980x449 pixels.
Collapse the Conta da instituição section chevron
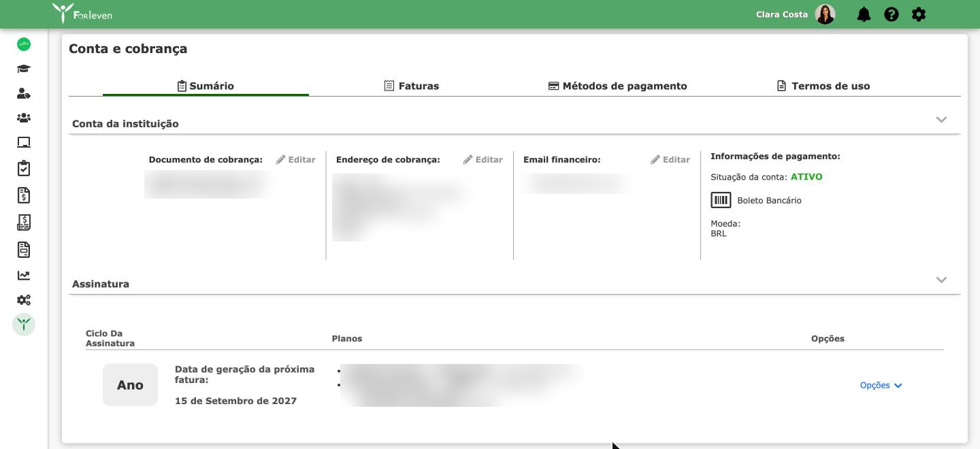(x=941, y=120)
